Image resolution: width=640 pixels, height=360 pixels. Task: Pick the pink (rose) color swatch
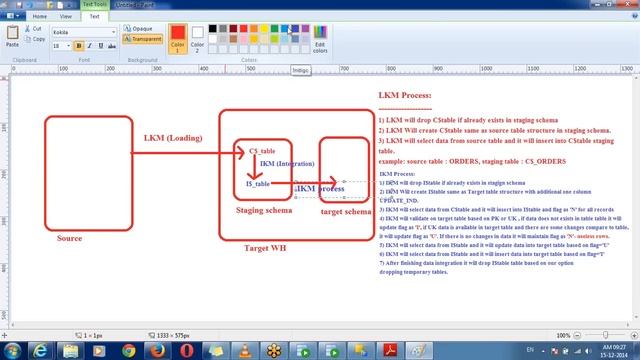[244, 39]
